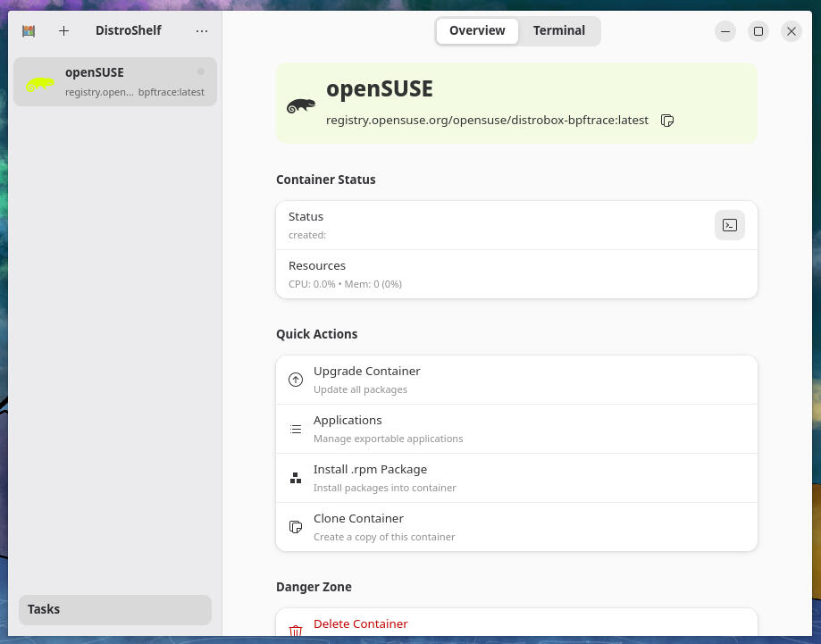
Task: Click the Upgrade Container arrow icon
Action: coord(296,380)
